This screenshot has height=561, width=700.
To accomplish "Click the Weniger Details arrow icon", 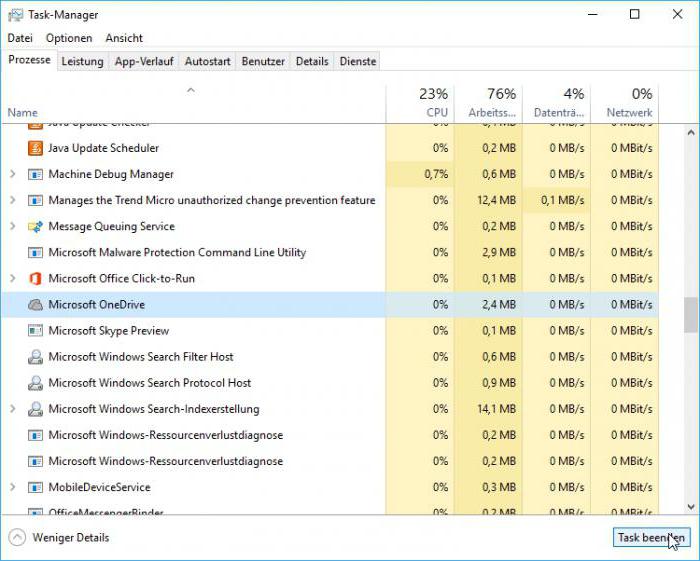I will [x=17, y=537].
